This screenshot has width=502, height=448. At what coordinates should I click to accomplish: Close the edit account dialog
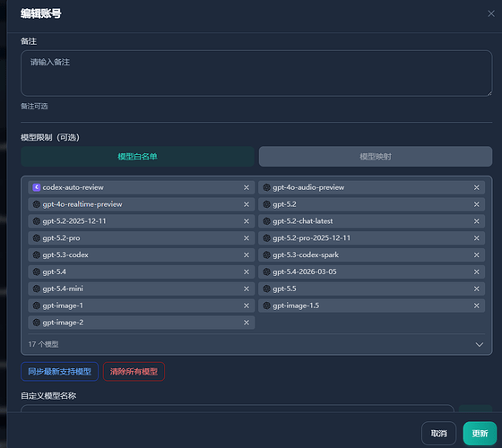coord(491,13)
